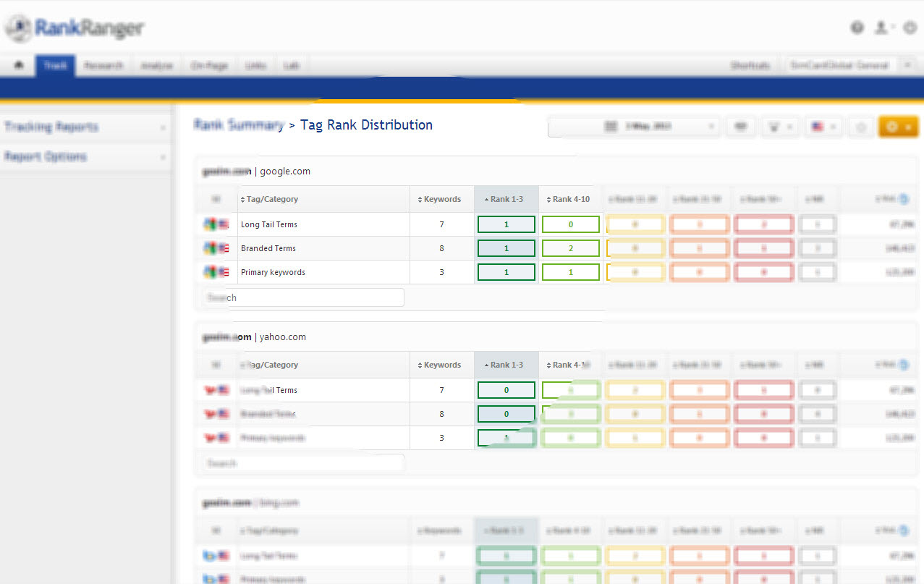Expand the Report Options sidebar section

point(85,156)
